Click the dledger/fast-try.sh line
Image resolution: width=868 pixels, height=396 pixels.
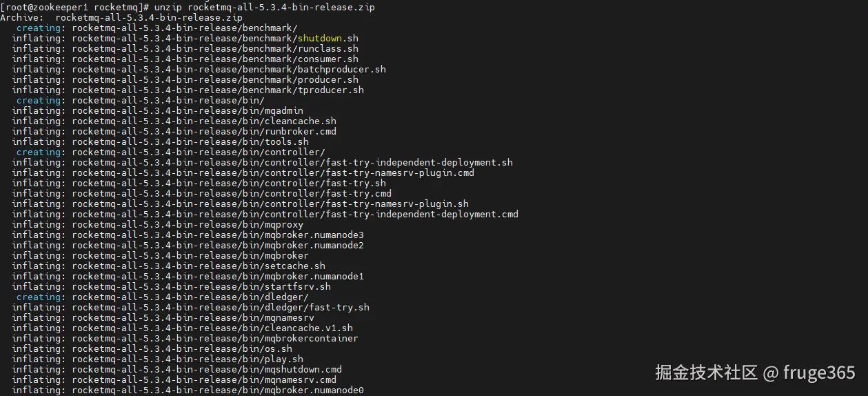190,307
